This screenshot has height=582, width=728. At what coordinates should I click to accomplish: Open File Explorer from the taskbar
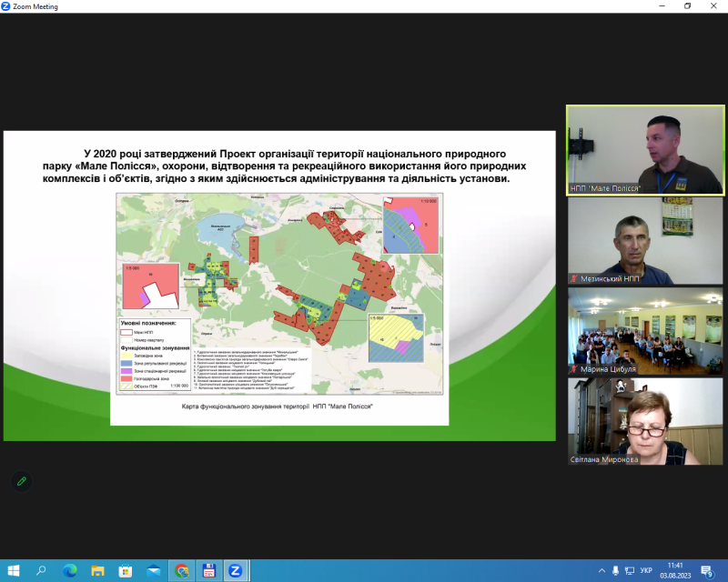(97, 570)
